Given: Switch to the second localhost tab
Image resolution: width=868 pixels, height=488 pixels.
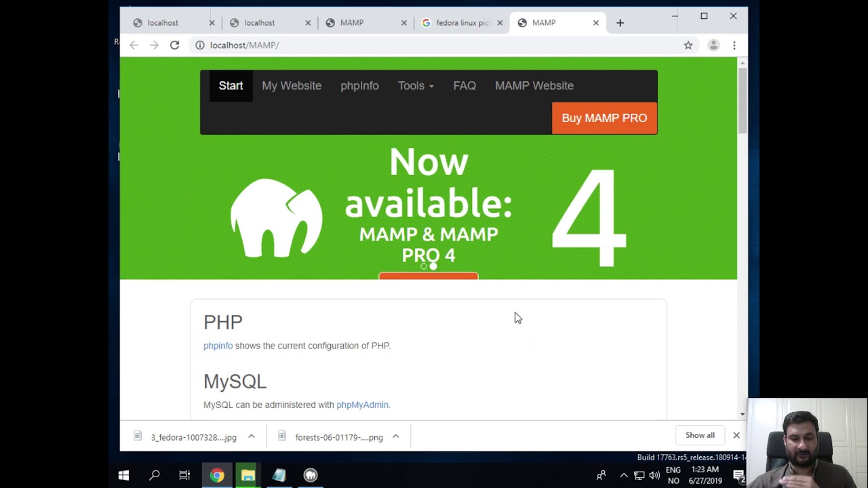Looking at the screenshot, I should [x=266, y=22].
